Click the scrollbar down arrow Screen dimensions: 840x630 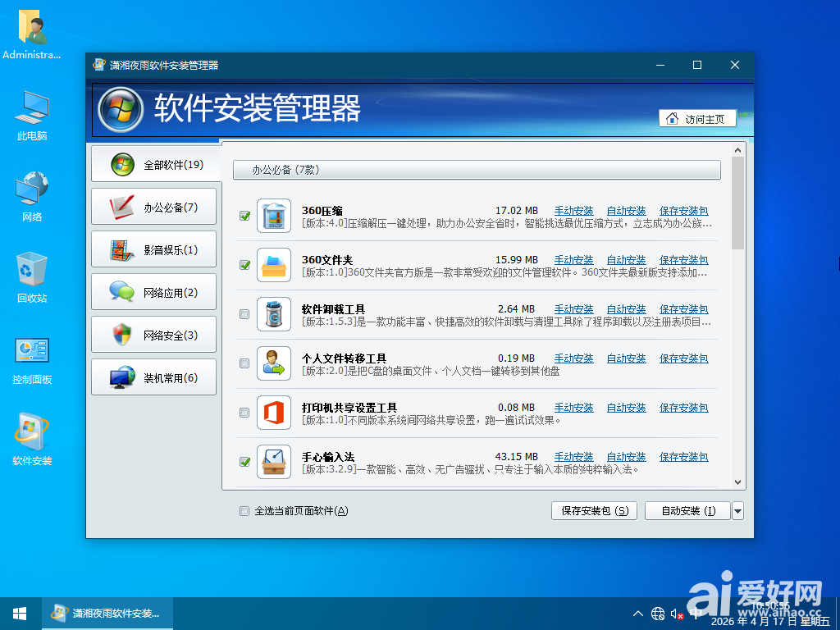(x=737, y=482)
